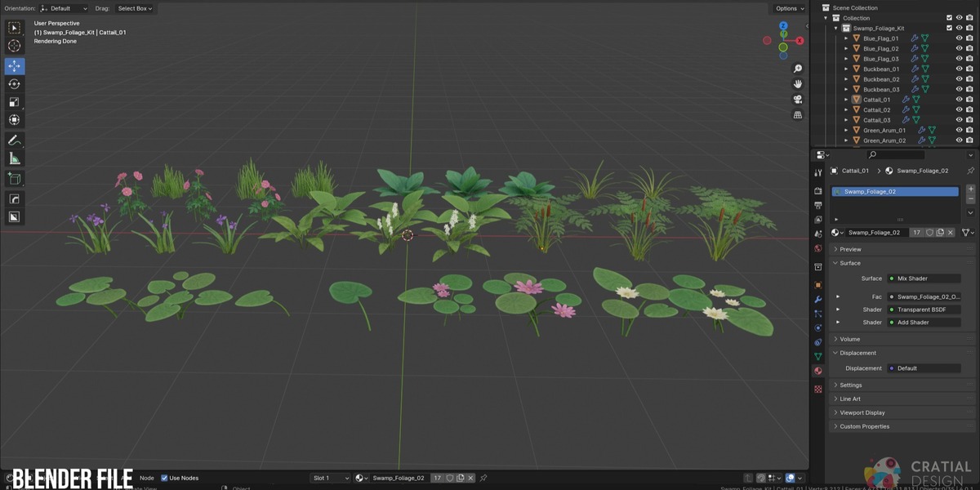Pick the Measure tool
This screenshot has height=490, width=980.
pyautogui.click(x=15, y=158)
